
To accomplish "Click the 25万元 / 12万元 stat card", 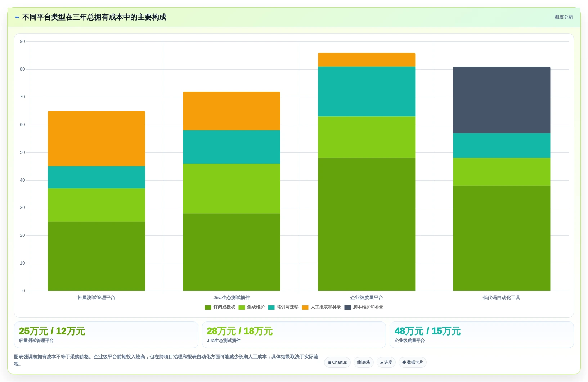I will 106,335.
